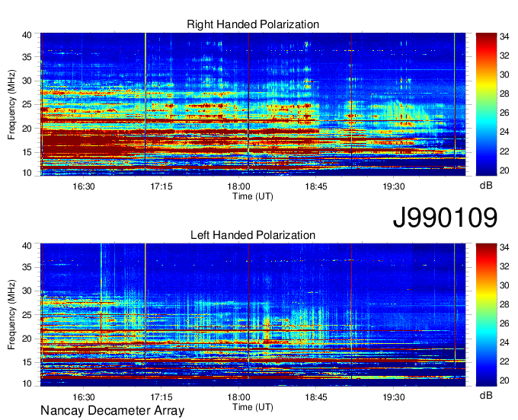Click 40 MHz tick on Right Handed frequency axis
Image resolution: width=518 pixels, height=420 pixels.
pyautogui.click(x=27, y=35)
